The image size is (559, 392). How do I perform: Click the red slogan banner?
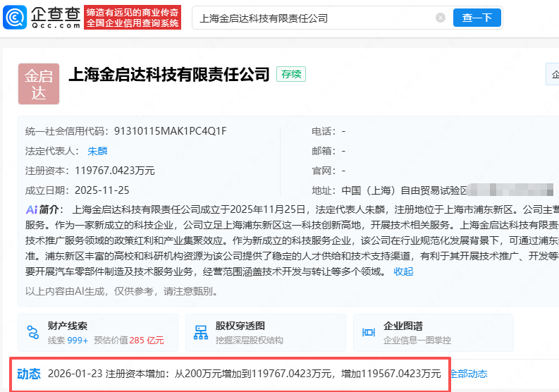(133, 18)
